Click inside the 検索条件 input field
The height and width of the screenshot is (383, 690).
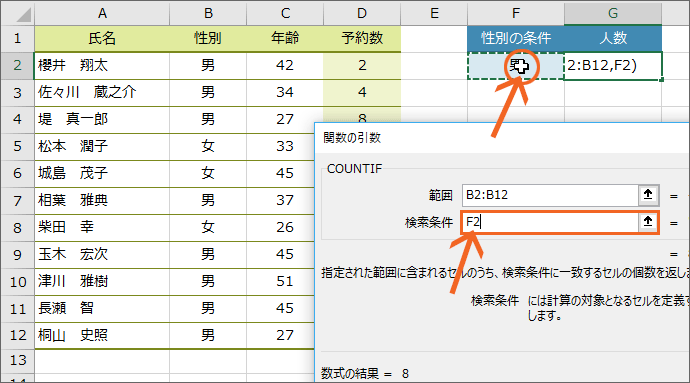coord(550,222)
